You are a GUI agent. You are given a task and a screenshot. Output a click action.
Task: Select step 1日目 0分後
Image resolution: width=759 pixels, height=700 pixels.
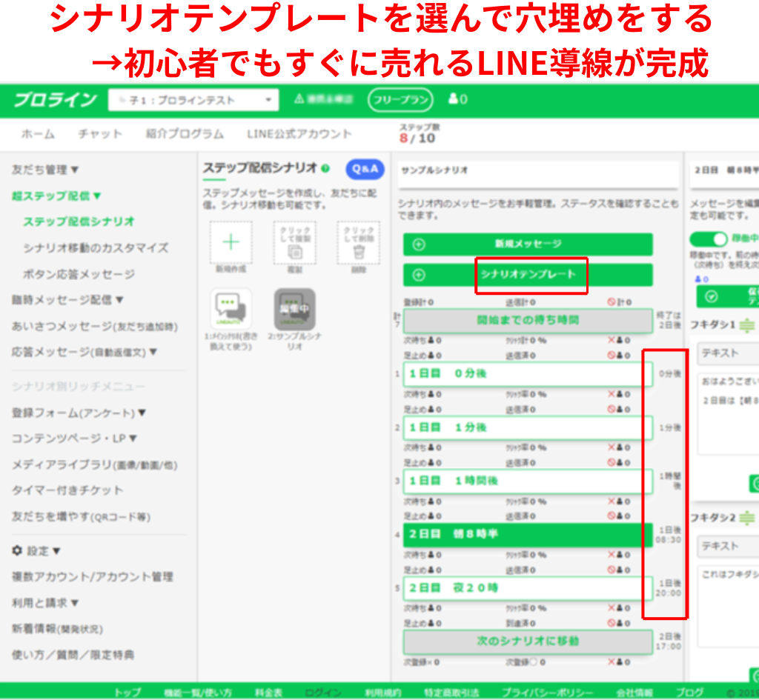point(528,374)
